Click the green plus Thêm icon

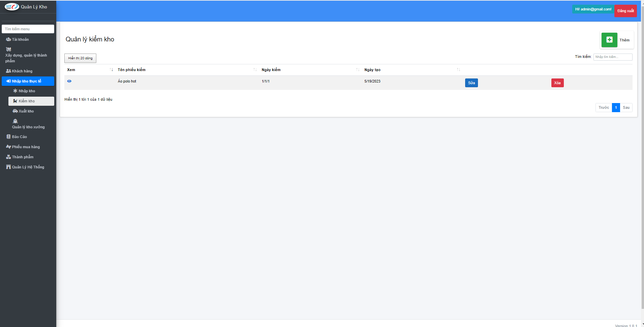[x=609, y=40]
